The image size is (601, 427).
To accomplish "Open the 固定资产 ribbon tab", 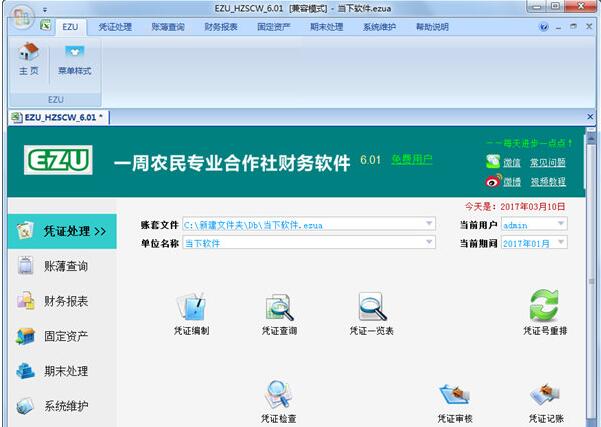I will (x=274, y=27).
